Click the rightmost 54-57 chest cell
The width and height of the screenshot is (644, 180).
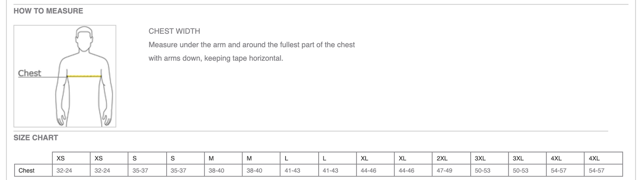[596, 170]
